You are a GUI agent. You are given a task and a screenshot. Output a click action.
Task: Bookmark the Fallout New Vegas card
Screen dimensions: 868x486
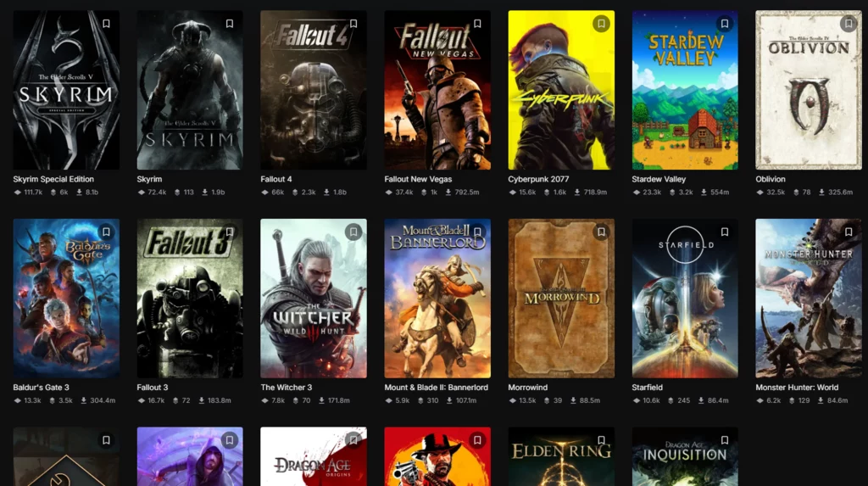[477, 24]
